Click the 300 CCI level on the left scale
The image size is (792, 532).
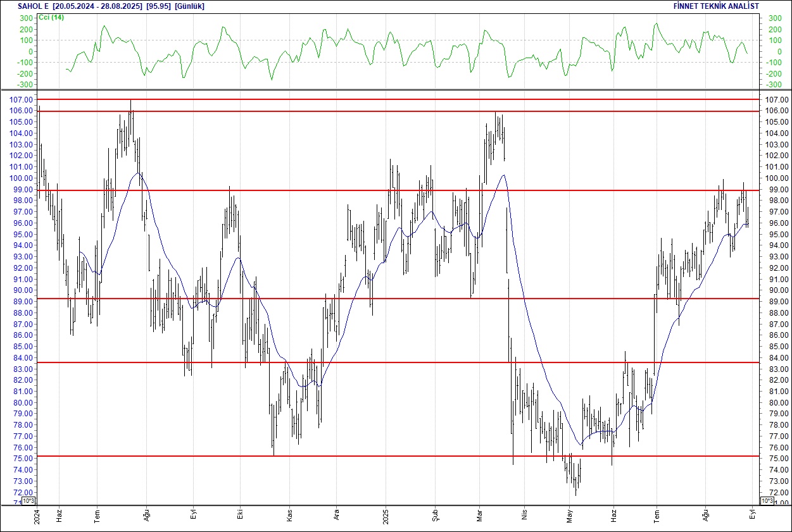[x=26, y=18]
